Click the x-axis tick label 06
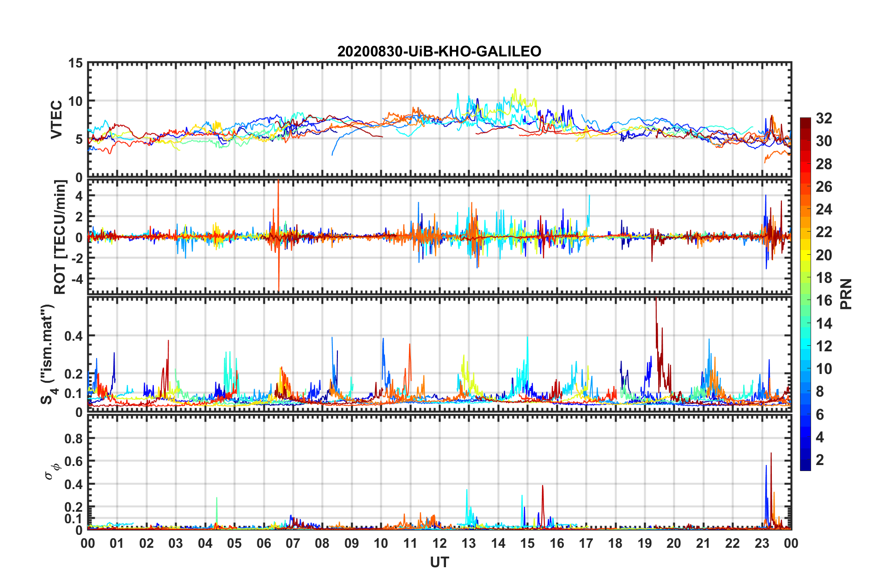 click(264, 543)
